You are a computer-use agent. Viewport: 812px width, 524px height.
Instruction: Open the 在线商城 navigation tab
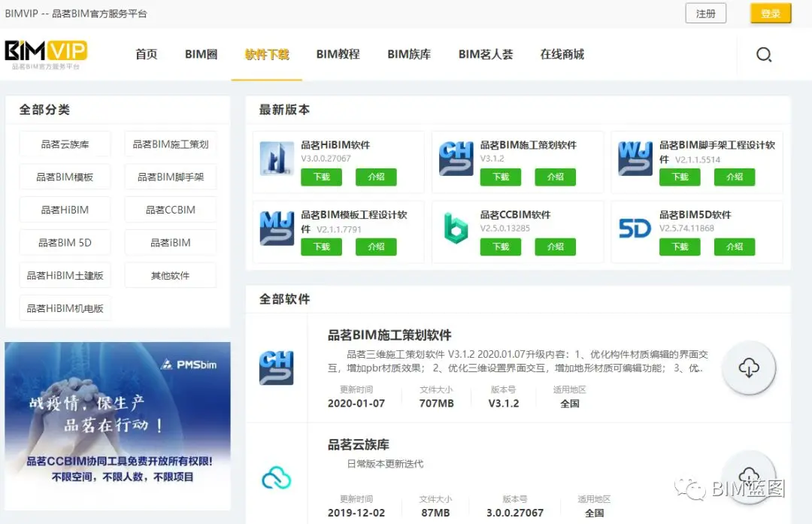[562, 54]
